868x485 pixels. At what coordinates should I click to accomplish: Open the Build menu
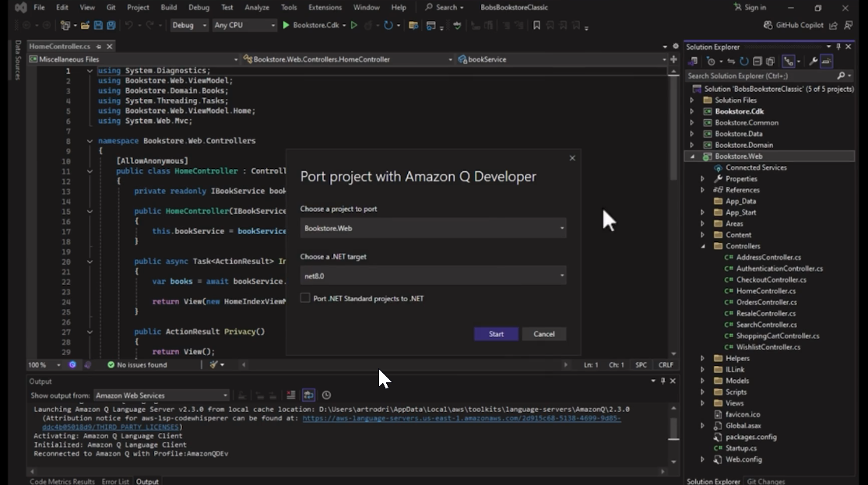169,7
